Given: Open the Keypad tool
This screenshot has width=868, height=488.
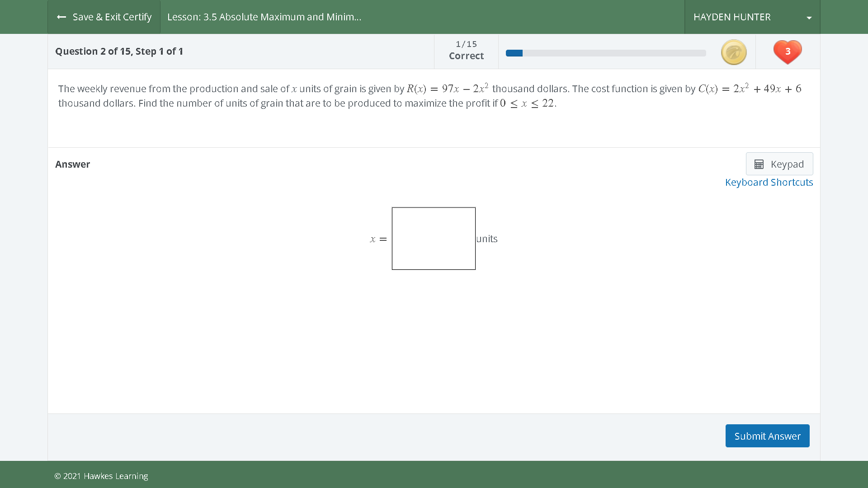Looking at the screenshot, I should point(779,164).
